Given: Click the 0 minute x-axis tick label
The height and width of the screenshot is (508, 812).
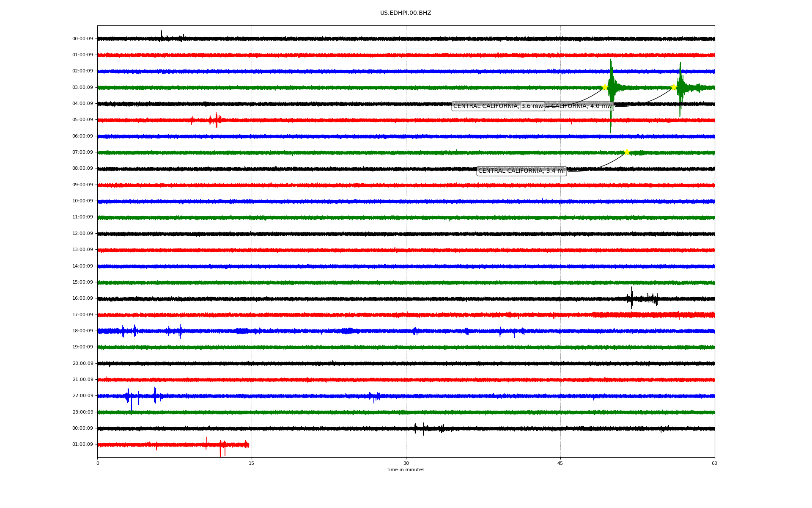Looking at the screenshot, I should pos(98,463).
